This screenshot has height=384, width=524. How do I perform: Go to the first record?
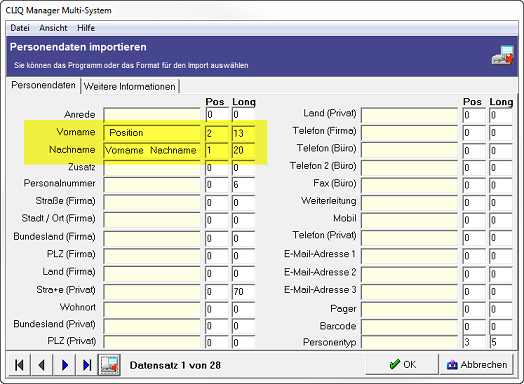point(19,365)
